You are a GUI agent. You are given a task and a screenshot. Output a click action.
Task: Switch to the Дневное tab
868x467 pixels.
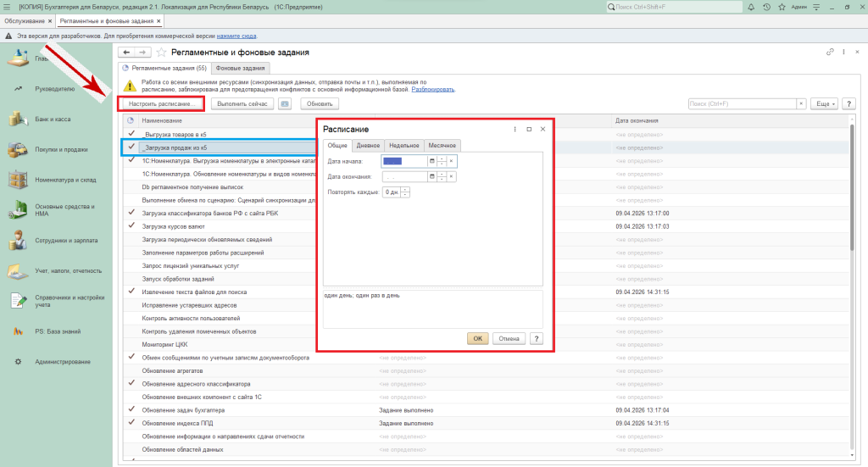click(368, 146)
